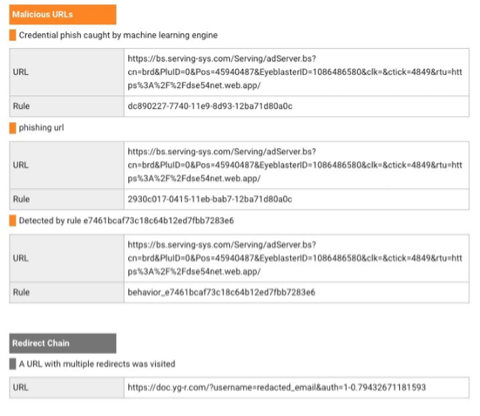Viewport: 480px width, 416px height.
Task: Click the behavior_e7461bcaf73c rule value
Action: pyautogui.click(x=221, y=292)
